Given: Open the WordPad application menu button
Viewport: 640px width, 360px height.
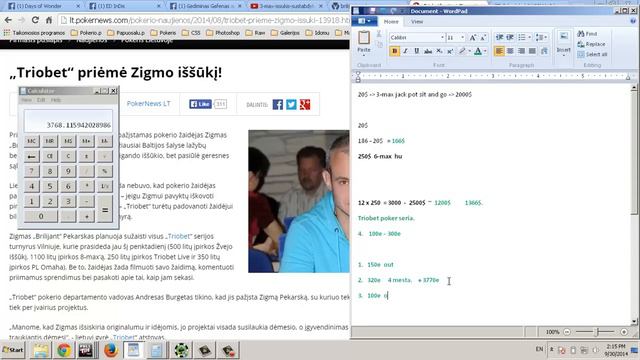Looking at the screenshot, I should tap(364, 21).
